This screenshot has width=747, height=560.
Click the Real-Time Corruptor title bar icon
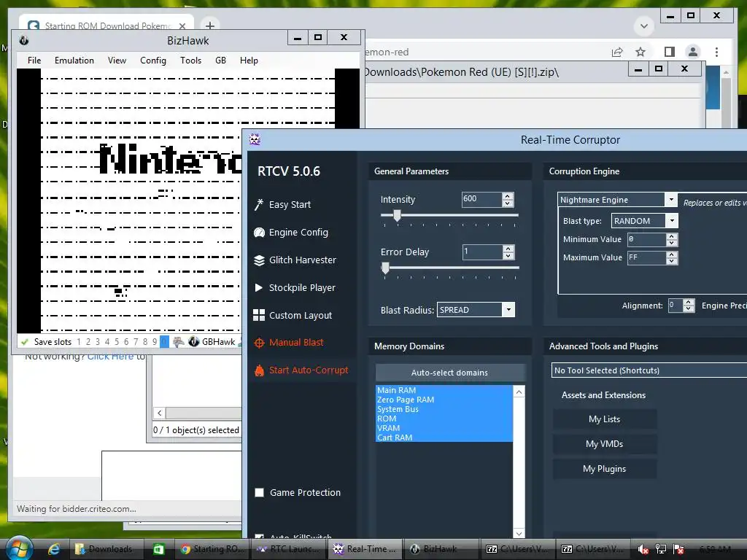[255, 139]
